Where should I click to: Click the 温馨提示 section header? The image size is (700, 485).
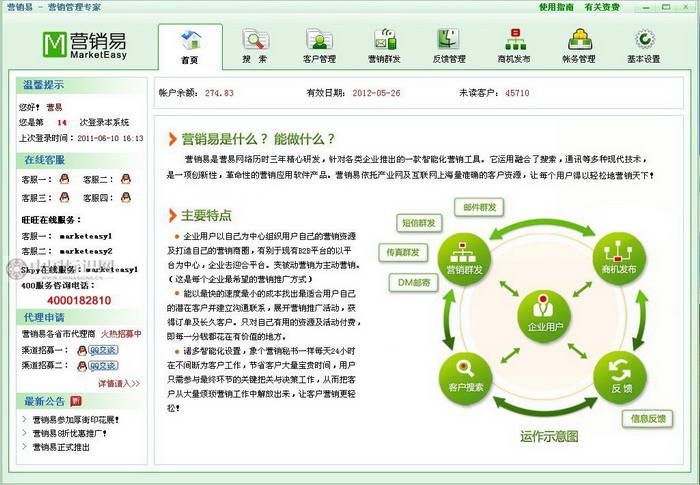[43, 85]
